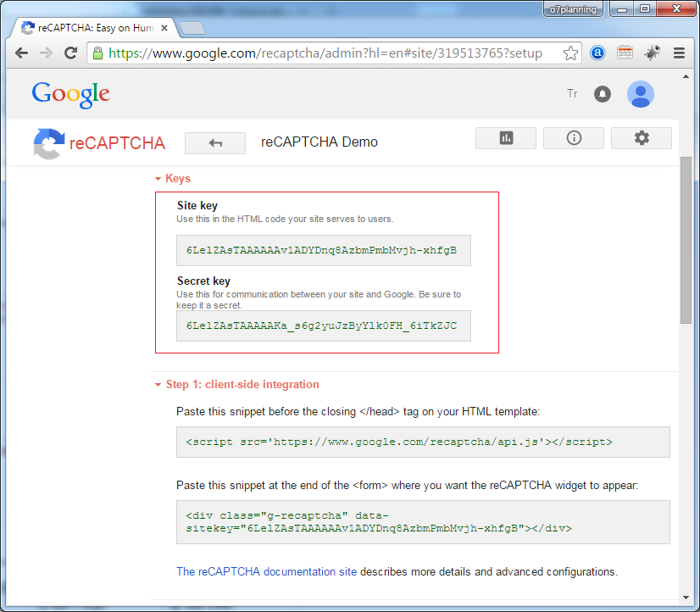Screen dimensions: 700x612
Task: Click the reCAPTCHA logo
Action: (x=99, y=143)
